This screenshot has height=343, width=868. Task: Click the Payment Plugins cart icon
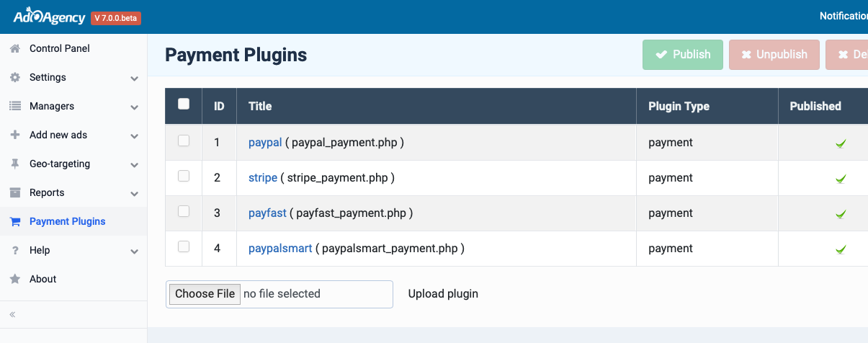pos(14,221)
